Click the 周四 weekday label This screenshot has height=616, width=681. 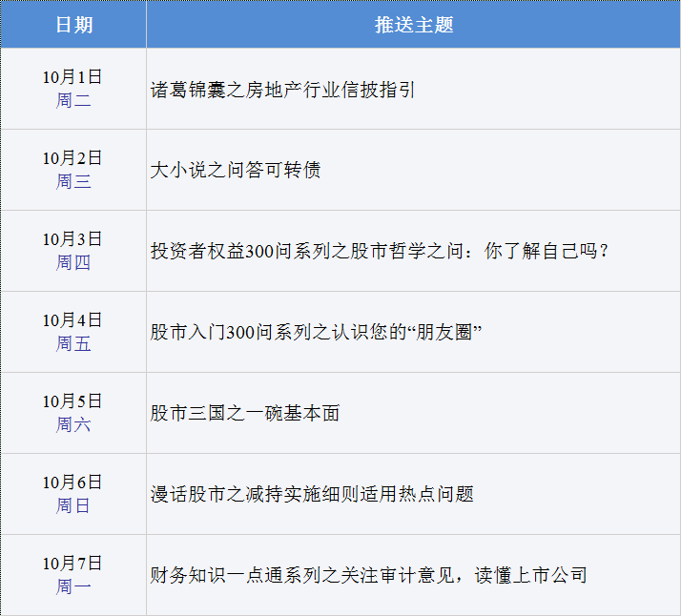point(72,262)
